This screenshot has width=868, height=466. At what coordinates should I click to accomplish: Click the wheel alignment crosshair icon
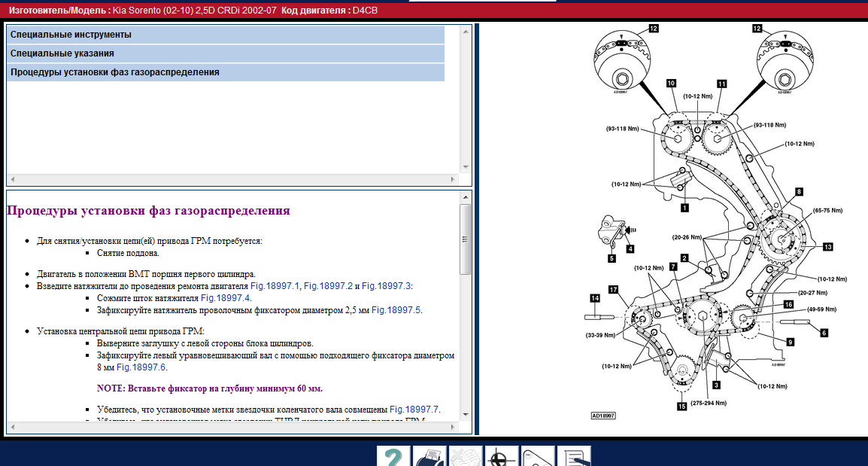point(502,456)
